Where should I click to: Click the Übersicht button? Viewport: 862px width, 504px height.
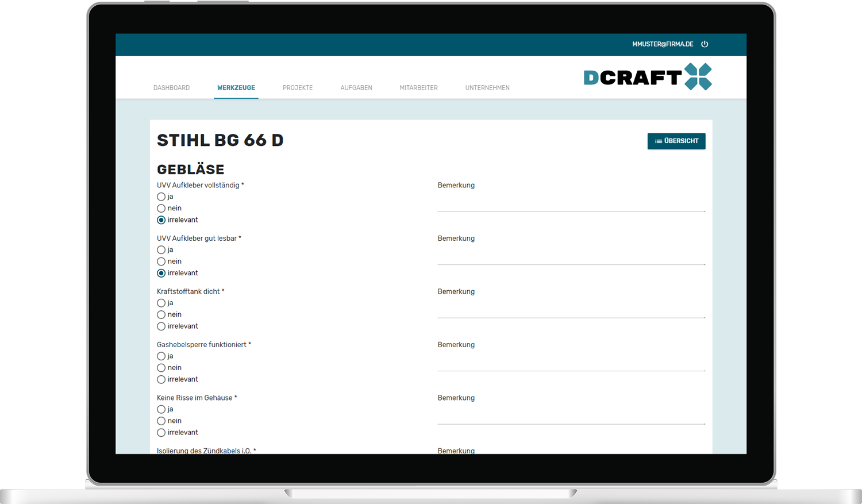pyautogui.click(x=676, y=141)
